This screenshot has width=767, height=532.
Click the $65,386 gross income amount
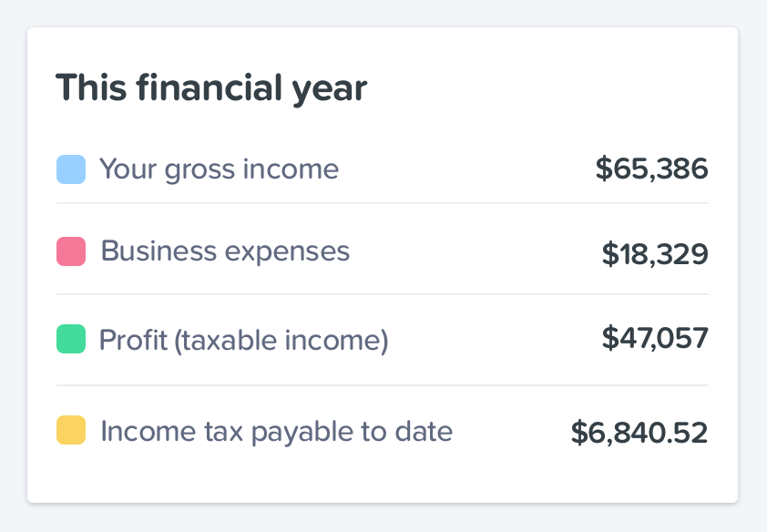click(x=651, y=169)
